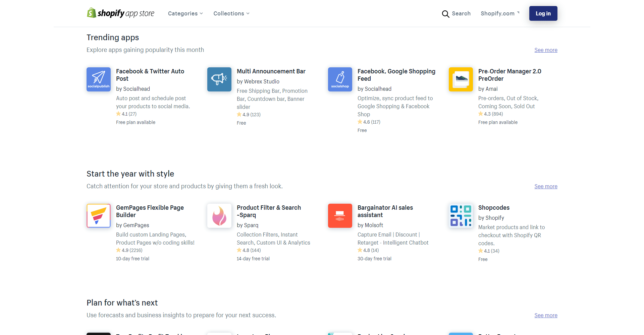Open the Shopify.com external link
The width and height of the screenshot is (644, 335).
tap(500, 13)
